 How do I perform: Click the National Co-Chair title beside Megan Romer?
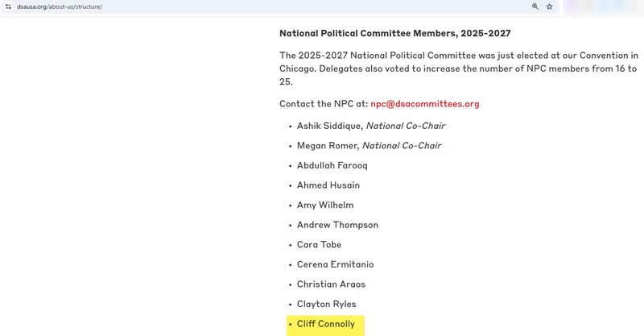tap(402, 146)
